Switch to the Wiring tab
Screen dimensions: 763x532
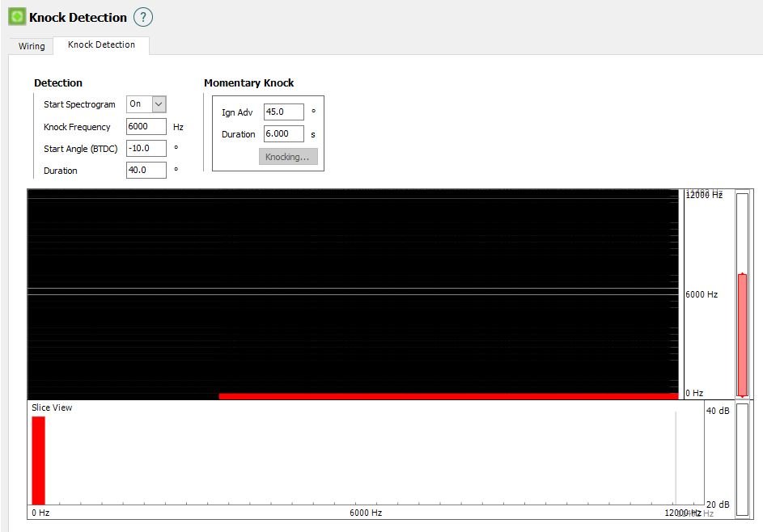(32, 46)
